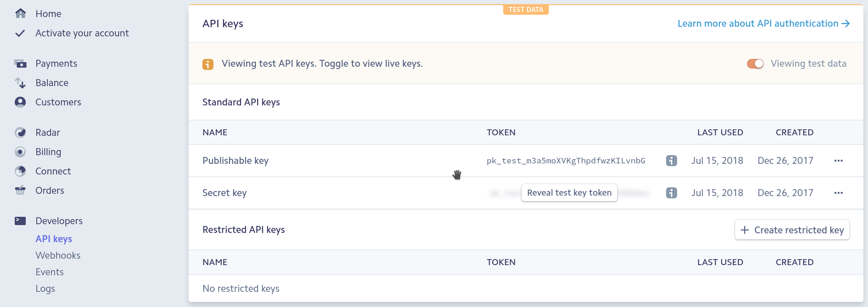The image size is (868, 307).
Task: Toggle the Viewing test data switch
Action: tap(755, 64)
